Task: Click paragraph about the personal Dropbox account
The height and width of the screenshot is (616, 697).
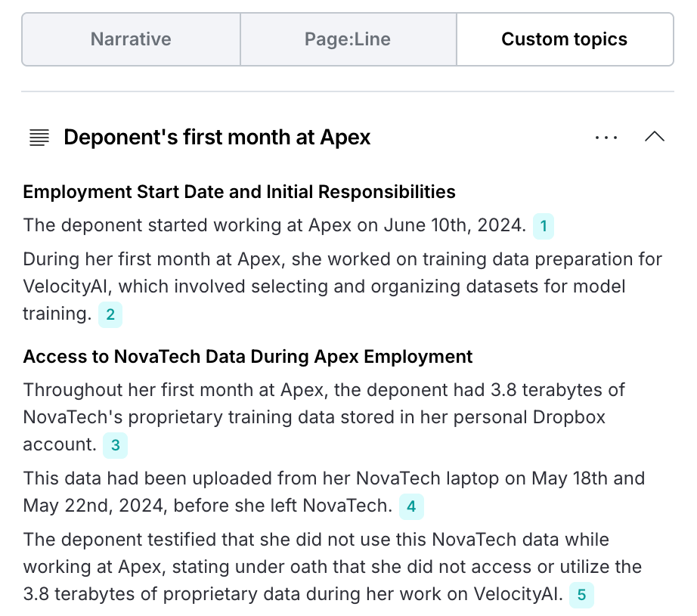Action: pos(324,417)
